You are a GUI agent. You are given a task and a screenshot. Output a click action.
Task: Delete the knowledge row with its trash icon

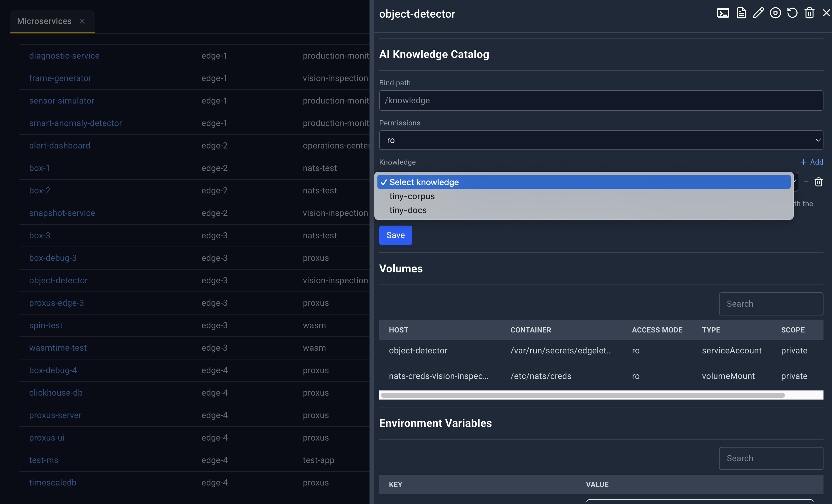pyautogui.click(x=819, y=182)
